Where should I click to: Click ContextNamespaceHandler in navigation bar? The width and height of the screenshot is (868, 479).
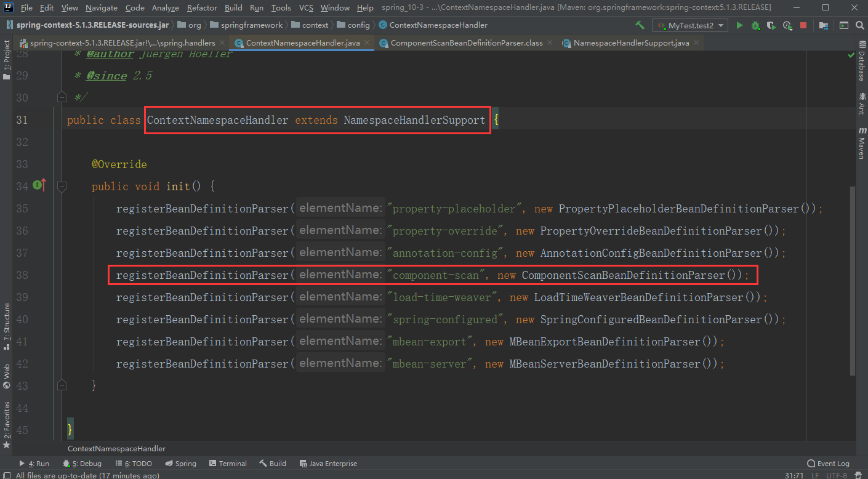click(433, 25)
